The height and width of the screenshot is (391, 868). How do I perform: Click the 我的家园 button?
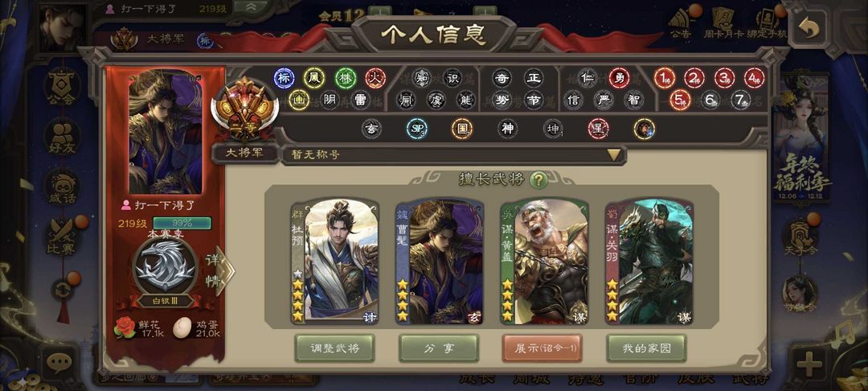[646, 348]
